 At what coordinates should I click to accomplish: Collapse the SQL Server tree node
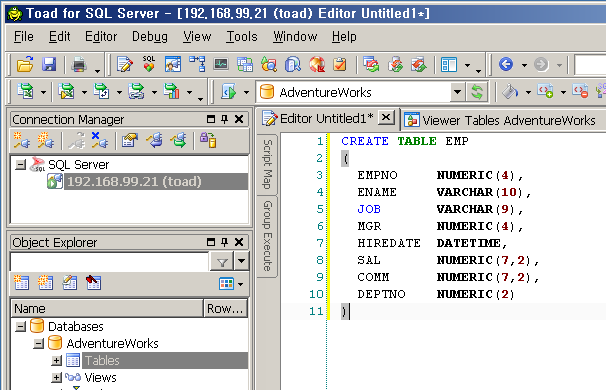(20, 165)
